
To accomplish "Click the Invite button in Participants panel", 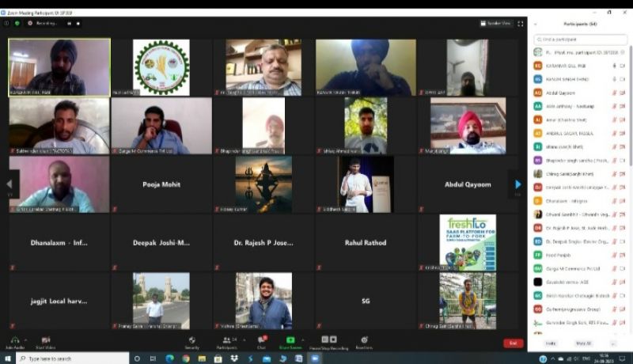I will click(551, 343).
